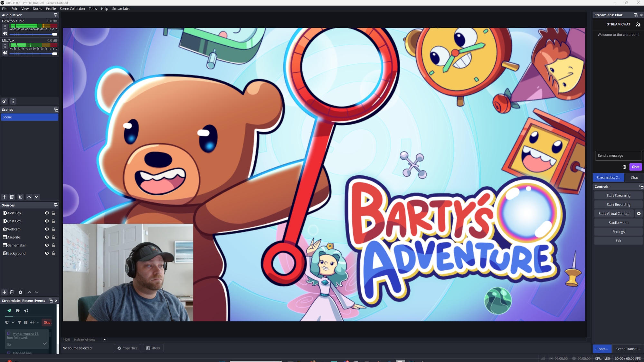Send message with purple Chat button
The height and width of the screenshot is (362, 644).
point(635,167)
